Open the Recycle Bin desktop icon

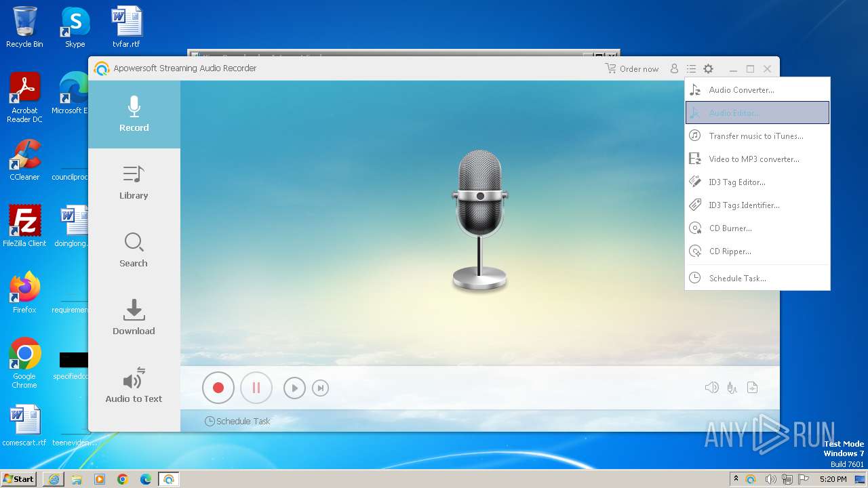click(24, 27)
